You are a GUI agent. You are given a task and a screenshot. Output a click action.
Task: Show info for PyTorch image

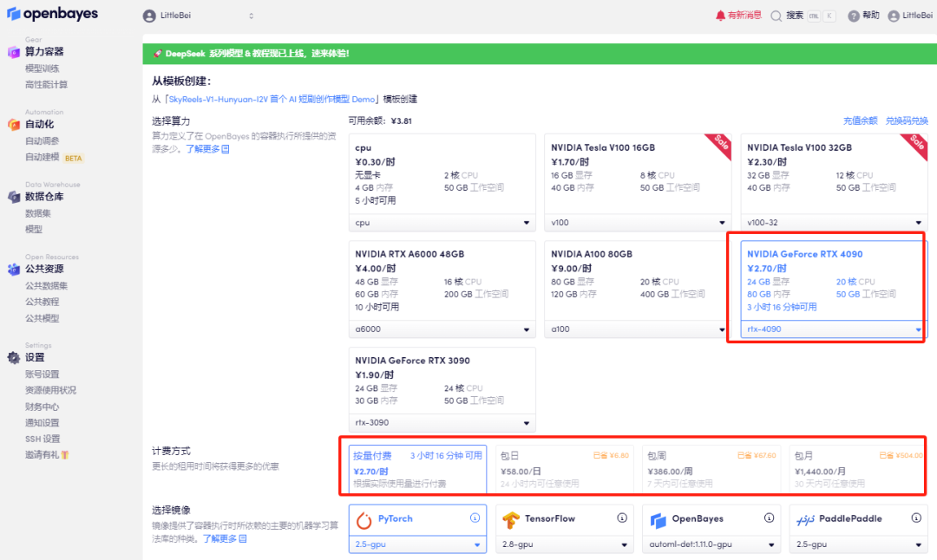pyautogui.click(x=475, y=518)
